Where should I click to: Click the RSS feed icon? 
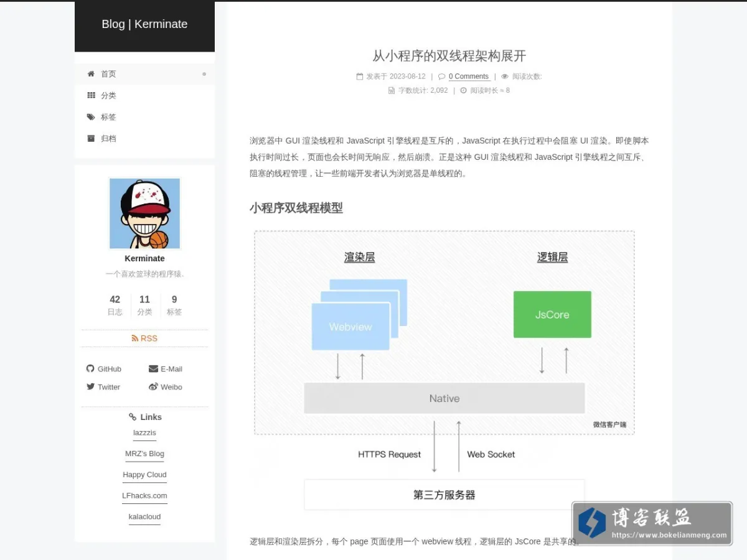135,338
